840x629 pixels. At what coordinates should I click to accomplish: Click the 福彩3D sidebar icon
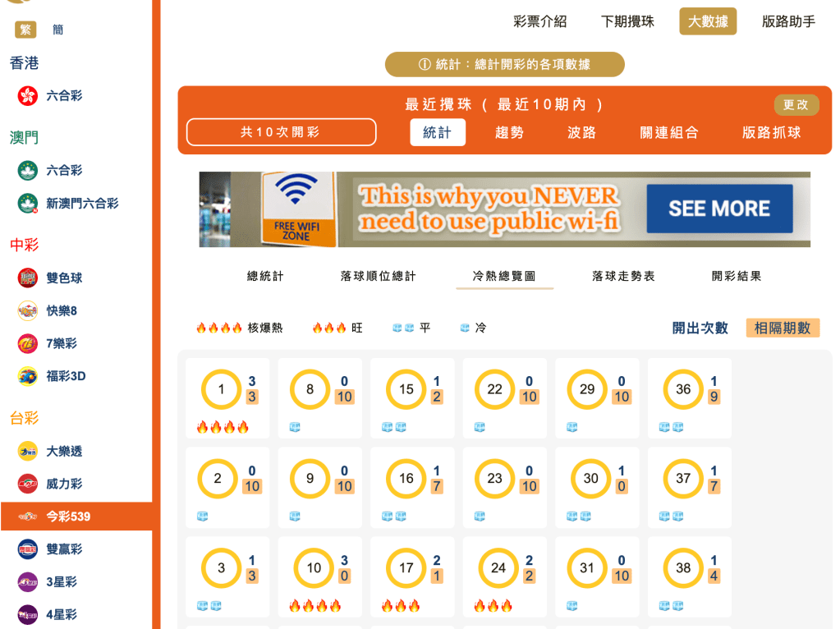(x=25, y=376)
